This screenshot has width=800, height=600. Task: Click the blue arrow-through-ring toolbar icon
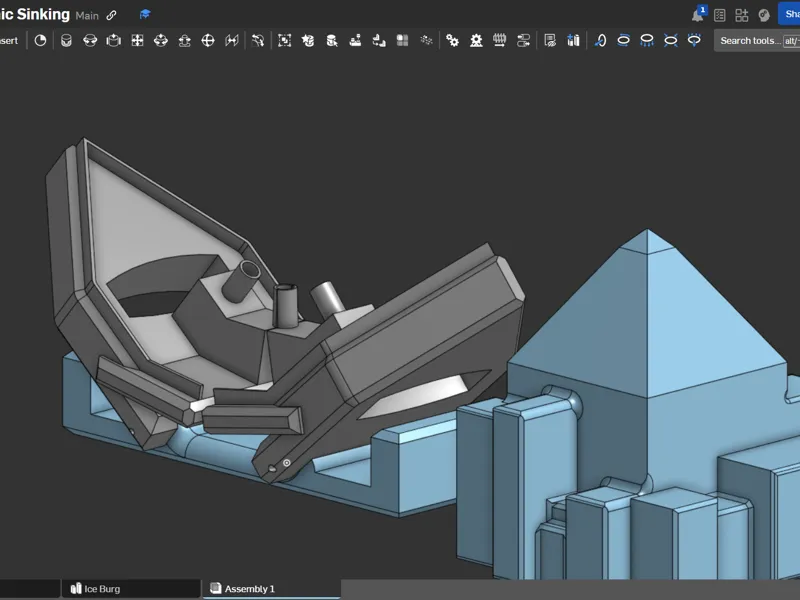600,40
